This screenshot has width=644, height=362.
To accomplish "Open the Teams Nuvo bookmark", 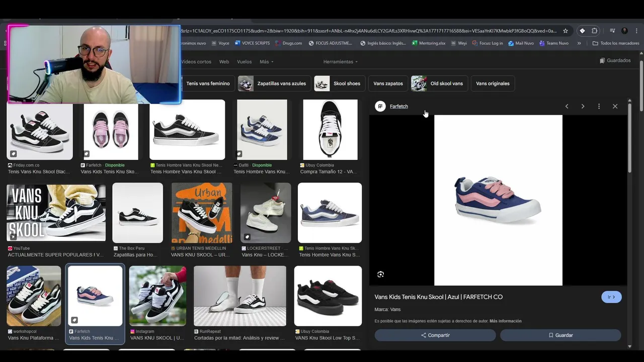I will 553,43.
